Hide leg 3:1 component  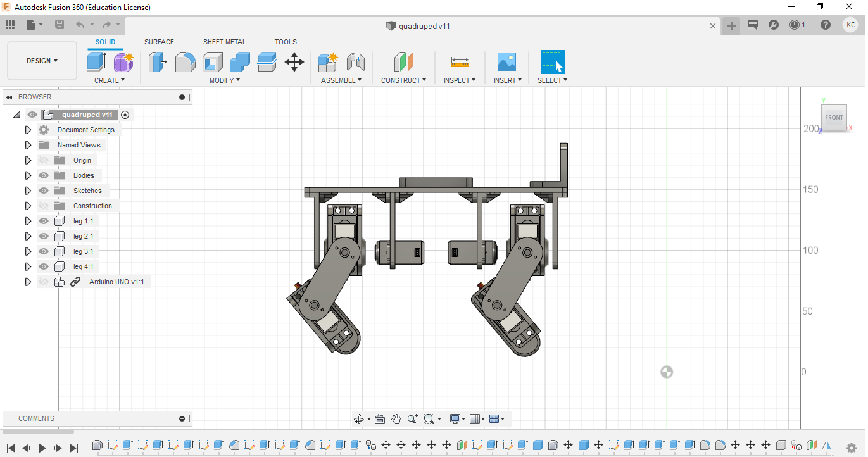pos(44,251)
